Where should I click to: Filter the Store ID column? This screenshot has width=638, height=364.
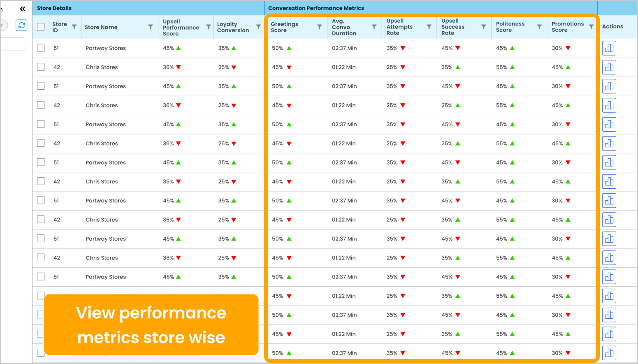(74, 27)
